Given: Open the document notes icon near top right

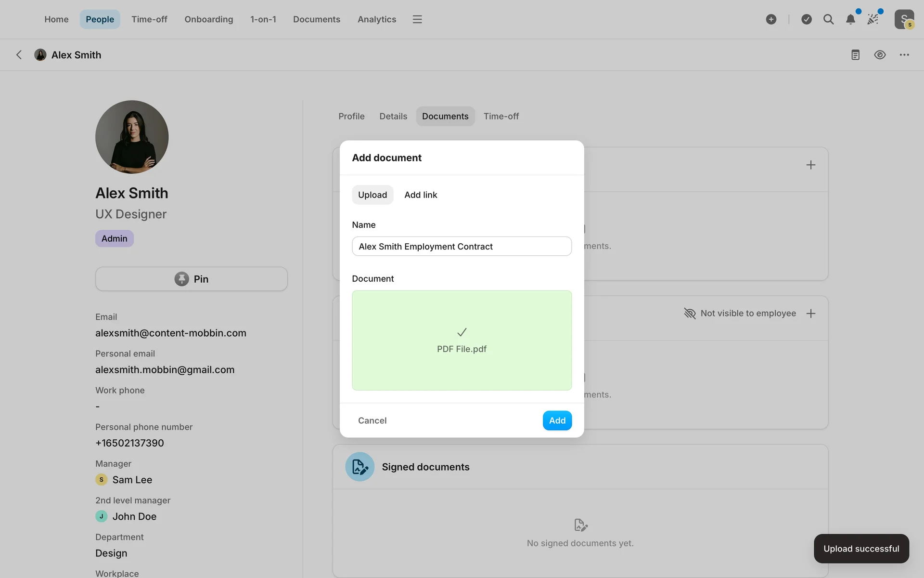Looking at the screenshot, I should tap(855, 55).
